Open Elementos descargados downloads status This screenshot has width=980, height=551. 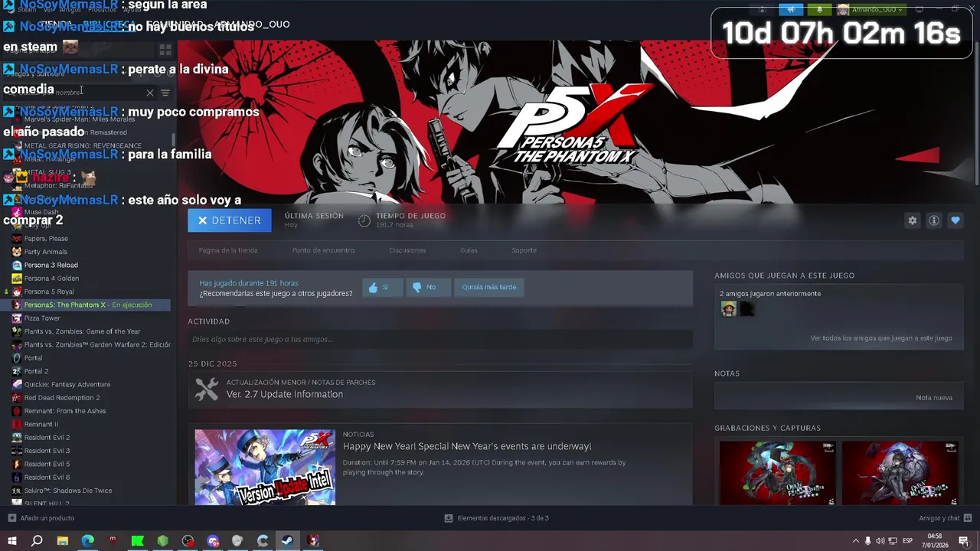496,518
